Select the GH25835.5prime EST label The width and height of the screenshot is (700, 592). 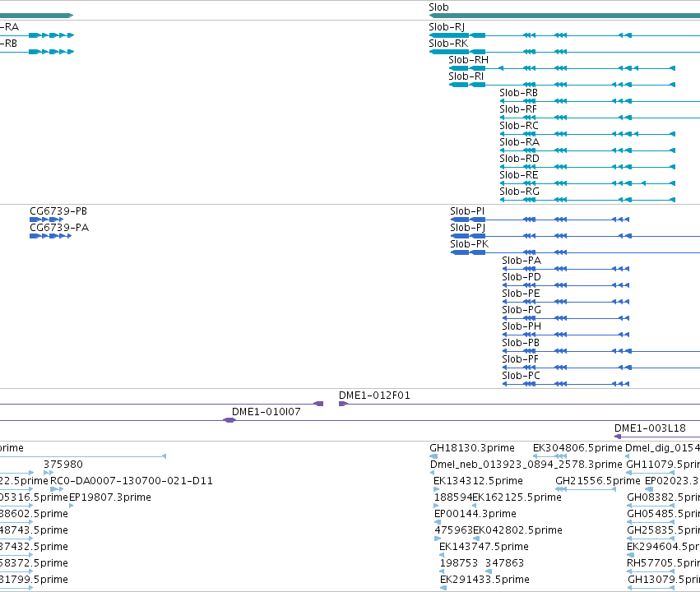pyautogui.click(x=663, y=531)
